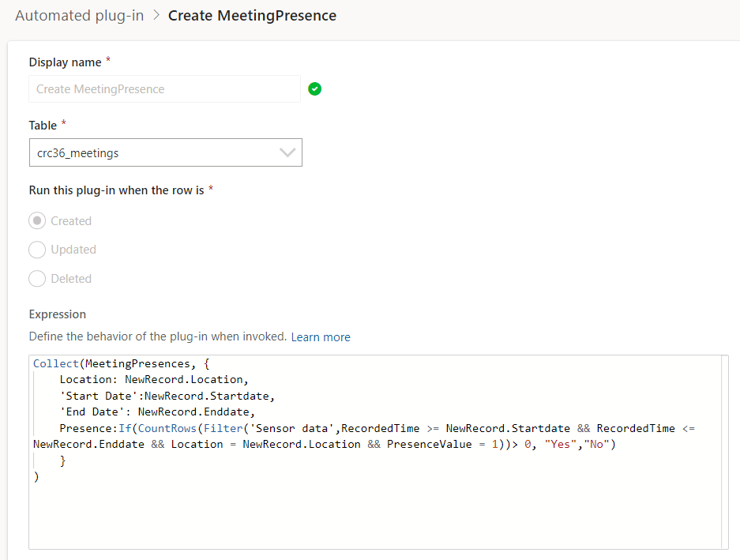Focus the Display name input field
Viewport: 740px width, 560px height.
pos(165,88)
